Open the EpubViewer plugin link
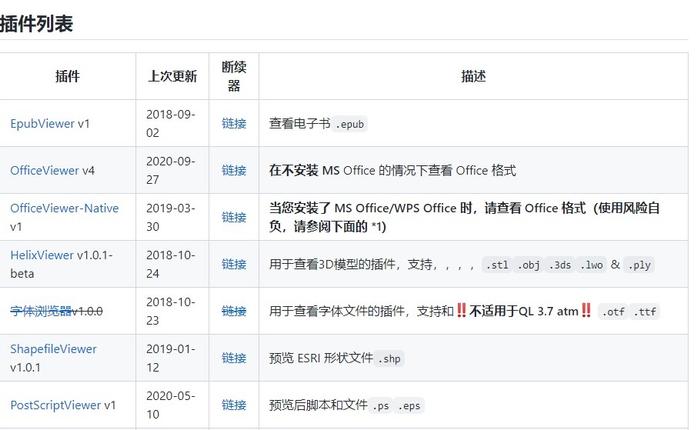Image resolution: width=700 pixels, height=430 pixels. click(42, 124)
